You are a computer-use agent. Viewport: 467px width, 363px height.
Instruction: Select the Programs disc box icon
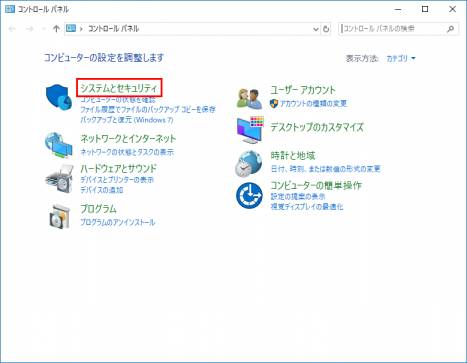click(x=59, y=216)
